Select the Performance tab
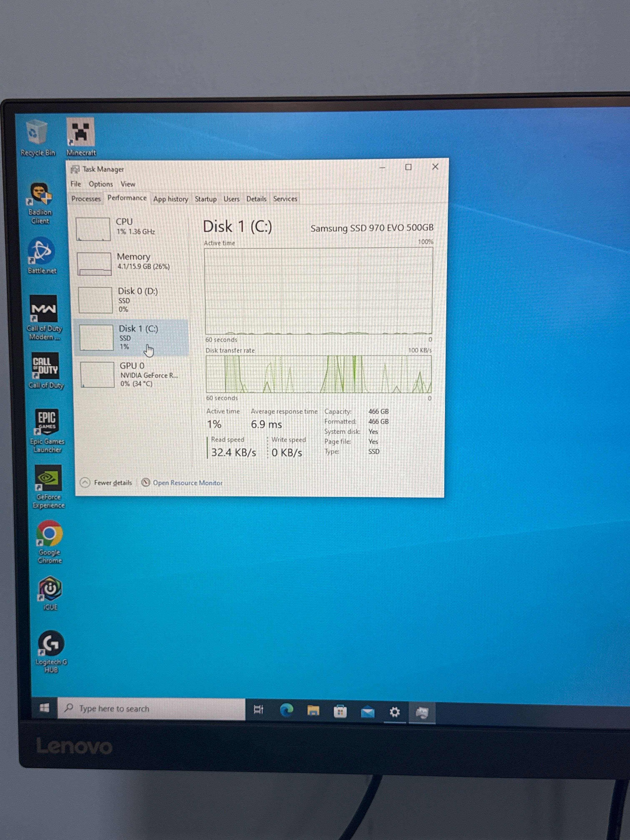The height and width of the screenshot is (840, 630). point(127,198)
